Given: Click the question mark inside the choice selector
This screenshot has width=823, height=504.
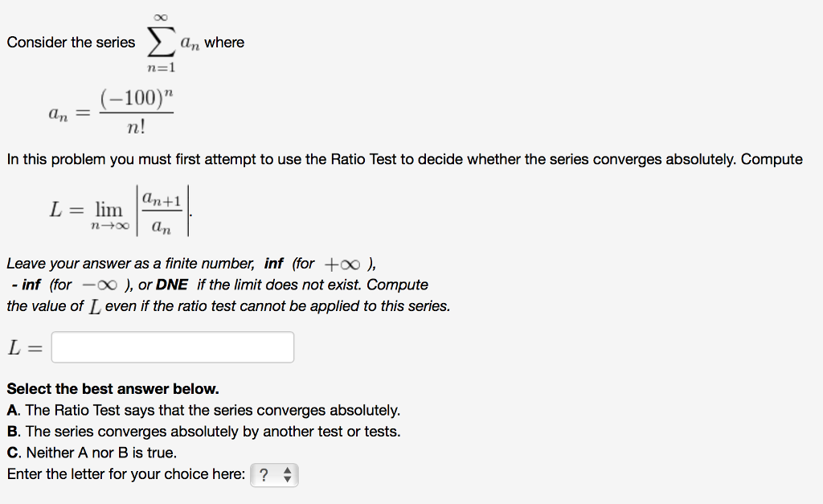Looking at the screenshot, I should [264, 475].
